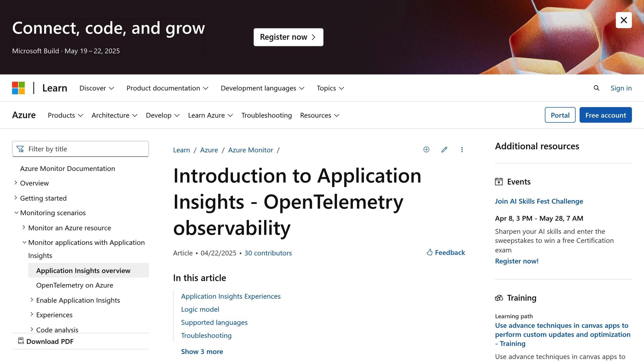Click Sign in
644x362 pixels.
(x=621, y=88)
